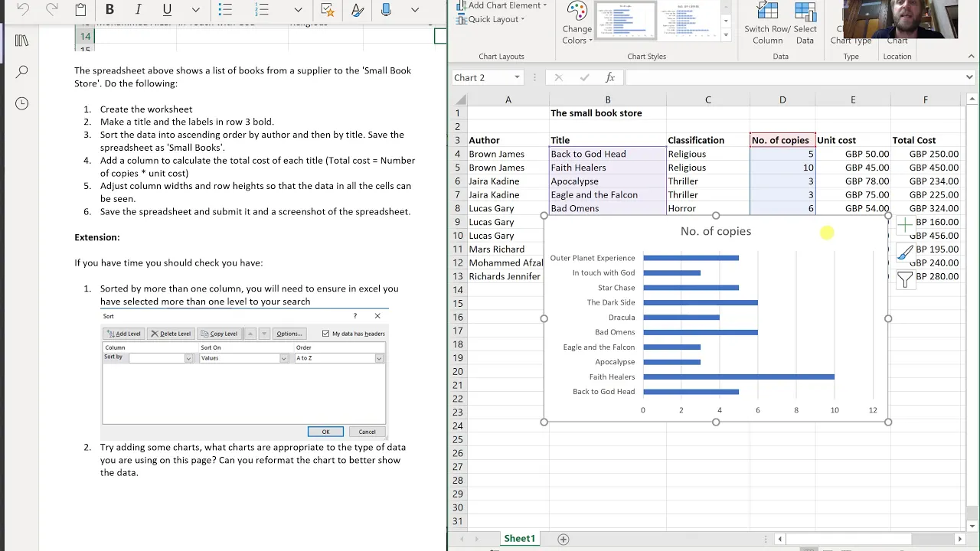Click the Dictate microphone icon
Viewport: 980px width, 551px height.
pos(386,9)
